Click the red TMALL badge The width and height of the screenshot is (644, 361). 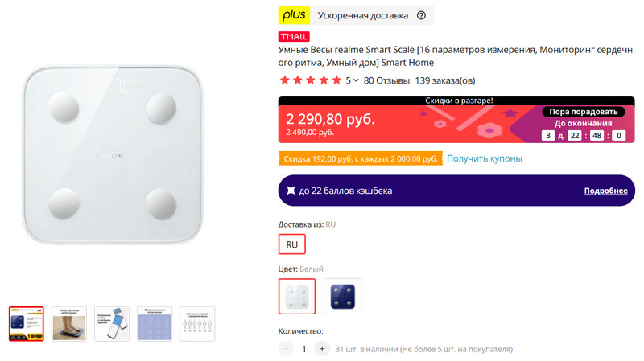coord(294,36)
